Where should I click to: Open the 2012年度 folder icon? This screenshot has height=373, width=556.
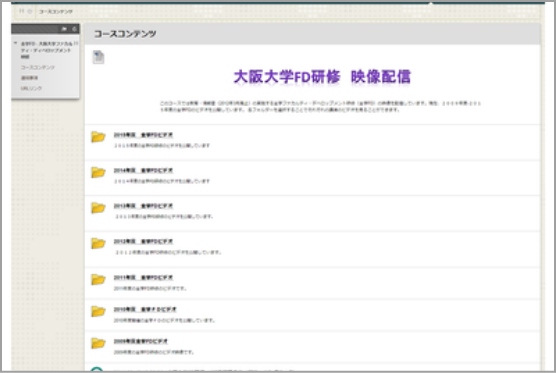[98, 243]
